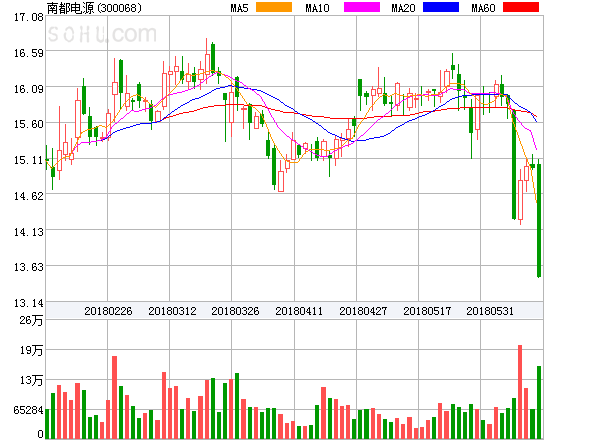
Task: Click the 20180531 date label
Action: [490, 311]
